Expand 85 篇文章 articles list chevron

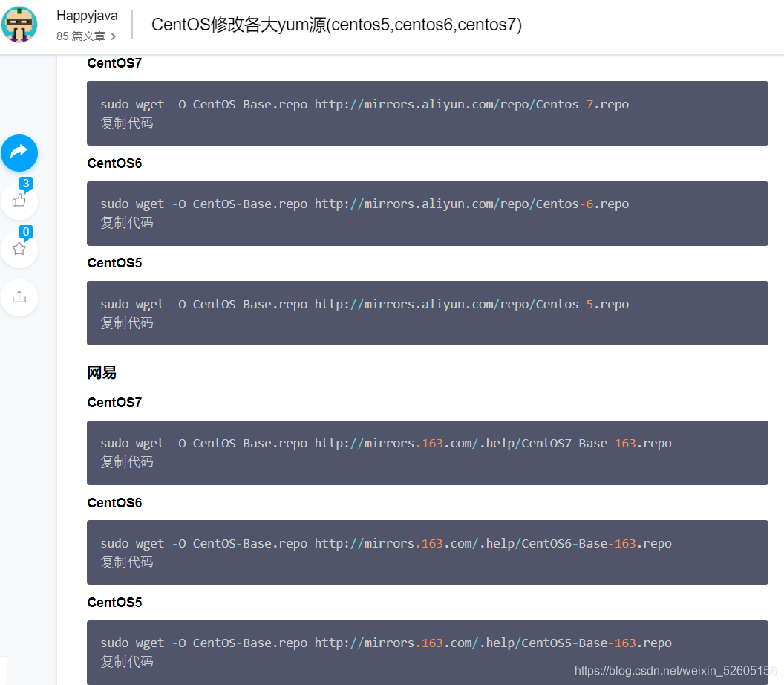tap(114, 36)
